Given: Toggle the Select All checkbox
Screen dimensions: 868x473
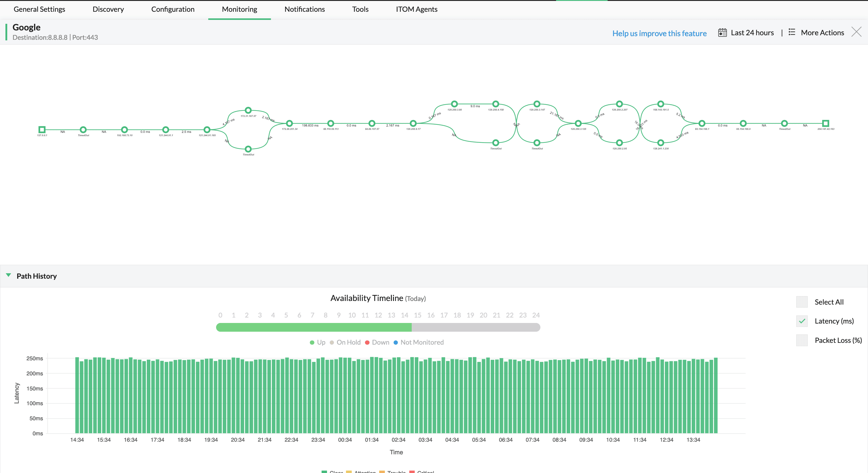Looking at the screenshot, I should pos(802,302).
